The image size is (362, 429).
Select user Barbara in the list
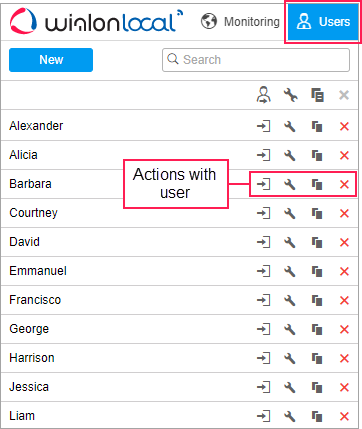(x=30, y=184)
